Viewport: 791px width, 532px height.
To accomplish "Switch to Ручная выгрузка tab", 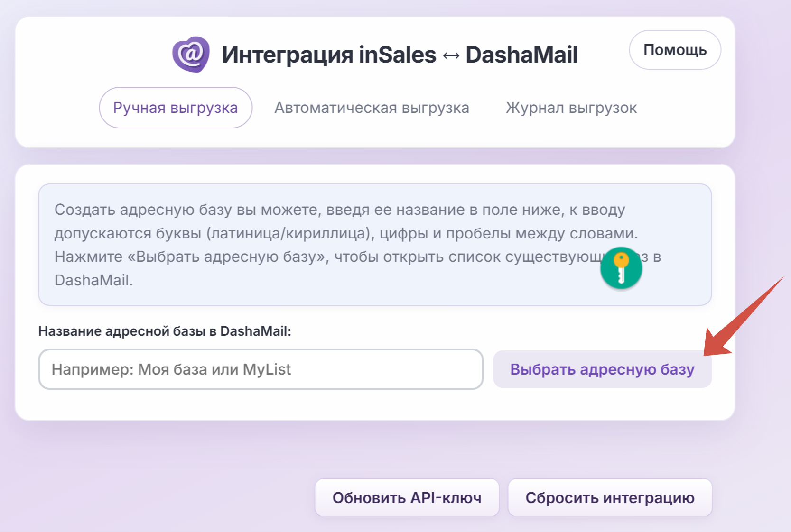I will (x=176, y=108).
